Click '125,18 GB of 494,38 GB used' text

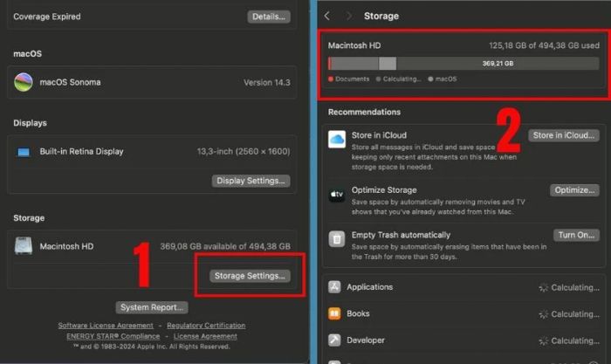tap(545, 45)
